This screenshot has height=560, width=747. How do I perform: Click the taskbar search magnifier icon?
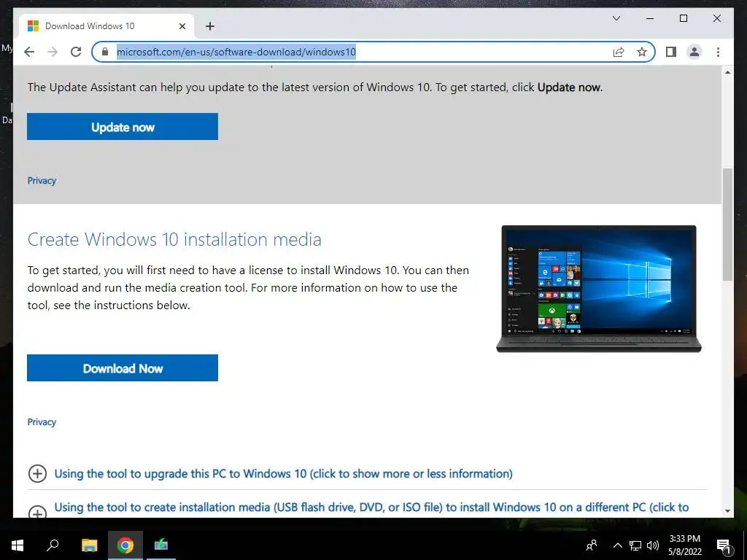53,545
